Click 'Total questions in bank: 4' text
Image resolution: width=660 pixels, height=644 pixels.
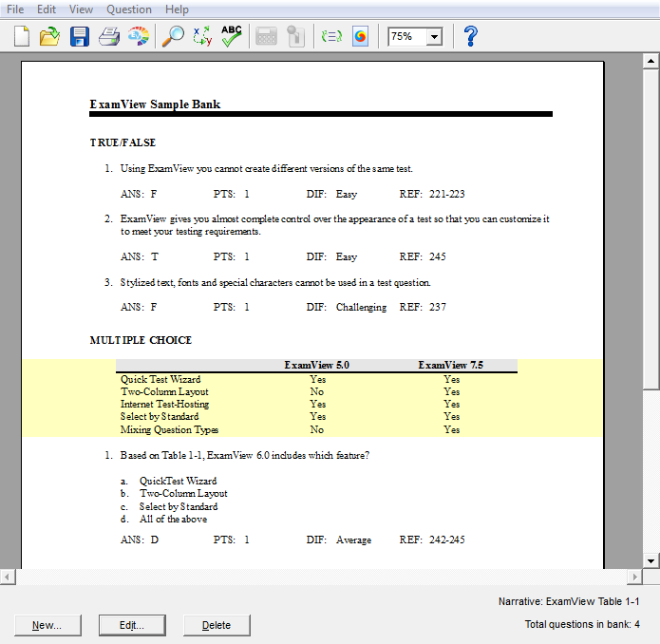click(582, 624)
